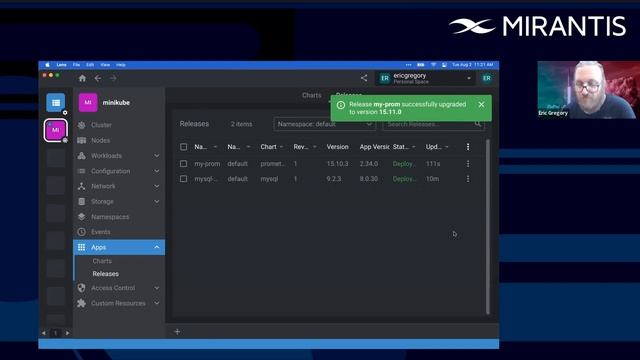Expand the Custom Resources section
The image size is (640, 360).
coord(156,303)
